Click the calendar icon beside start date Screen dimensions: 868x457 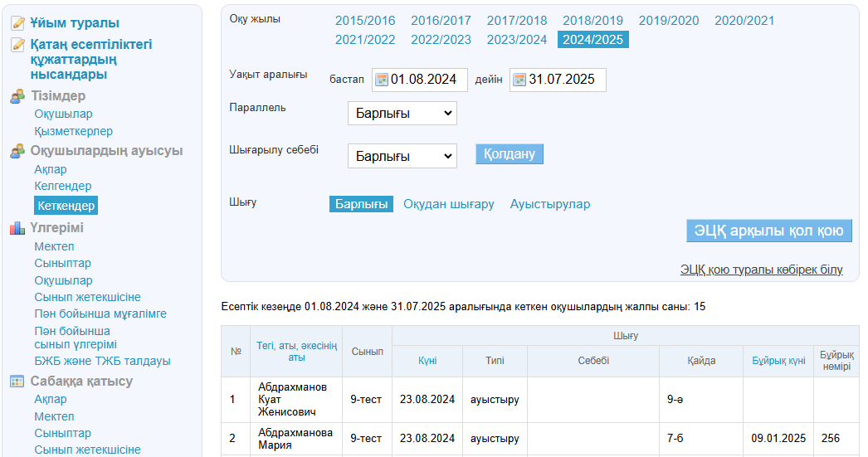pos(382,80)
